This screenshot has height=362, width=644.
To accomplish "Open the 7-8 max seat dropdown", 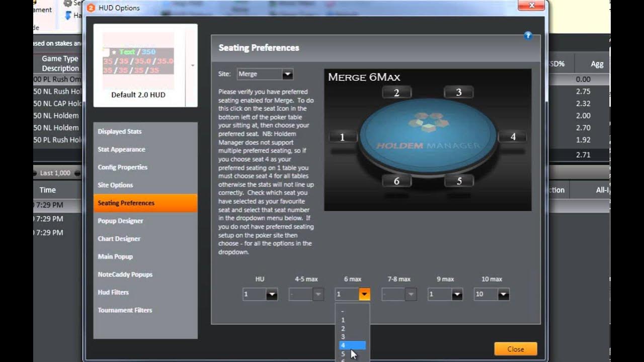I will pos(399,294).
